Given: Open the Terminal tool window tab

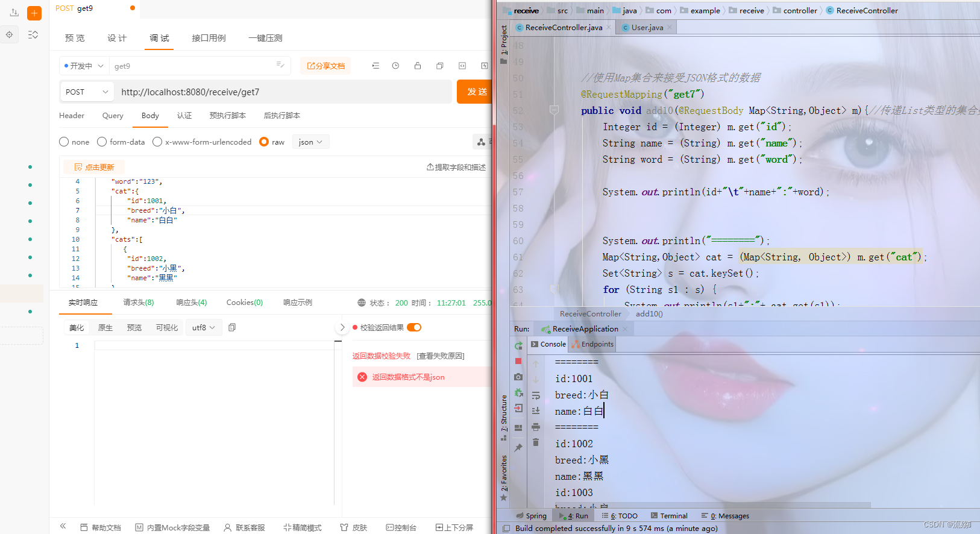Looking at the screenshot, I should [x=669, y=516].
